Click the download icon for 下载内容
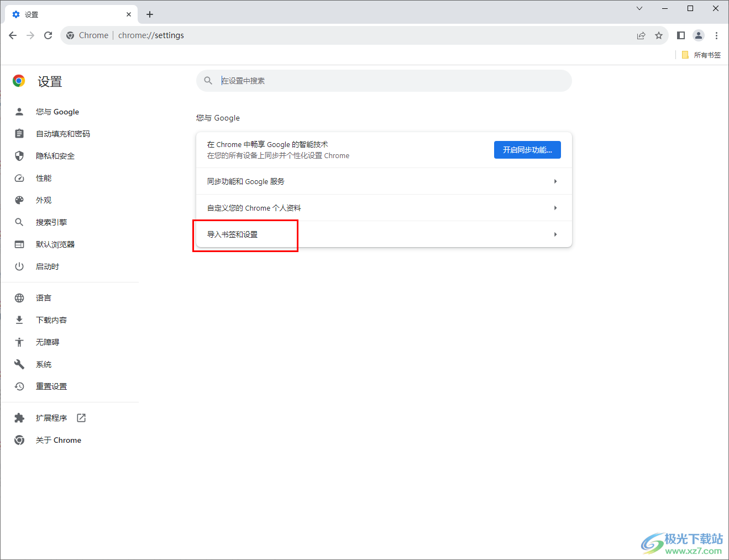The image size is (729, 560). [x=19, y=320]
